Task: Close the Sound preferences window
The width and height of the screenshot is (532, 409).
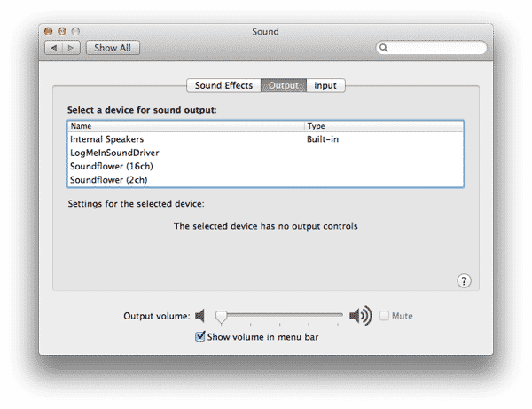Action: (x=51, y=32)
